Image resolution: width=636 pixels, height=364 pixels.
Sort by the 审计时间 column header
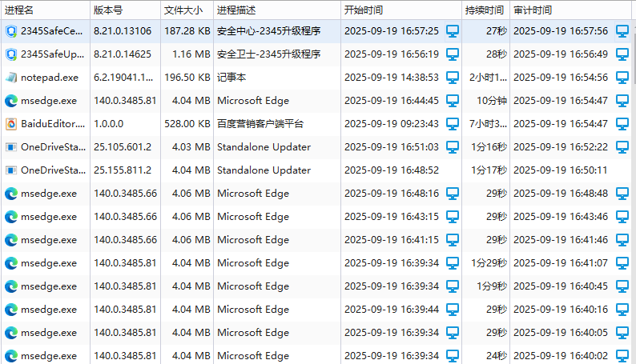point(570,10)
